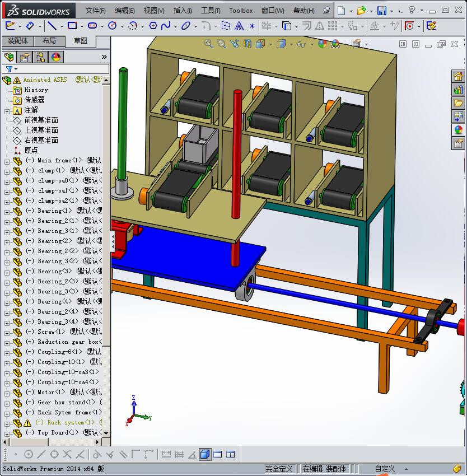Viewport: 467px width, 476px height.
Task: Toggle the Hide/Show Items glasses icon
Action: click(302, 44)
